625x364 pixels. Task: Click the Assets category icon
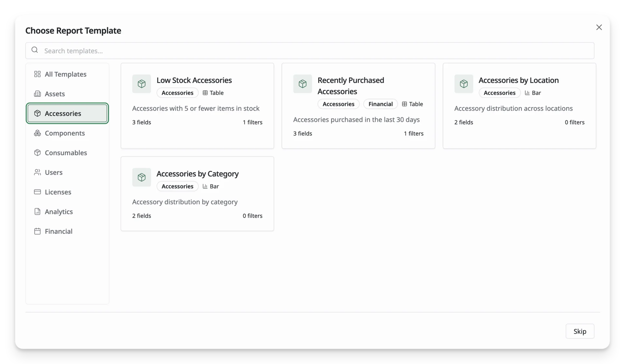tap(37, 94)
